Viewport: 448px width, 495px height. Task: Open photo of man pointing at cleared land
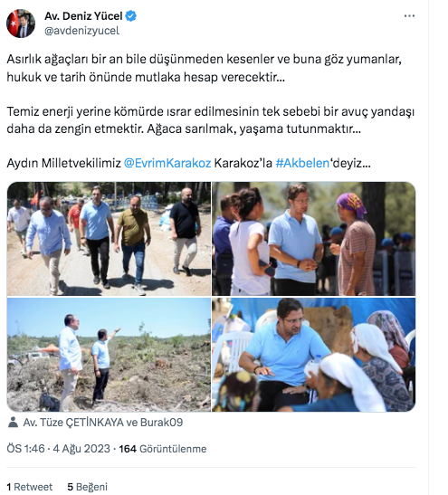pos(109,355)
